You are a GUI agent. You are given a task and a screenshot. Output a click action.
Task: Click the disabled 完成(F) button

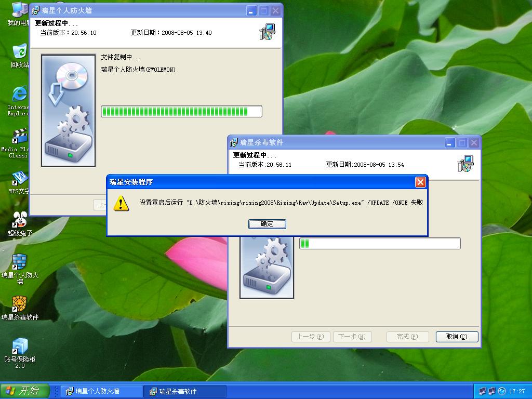(407, 337)
